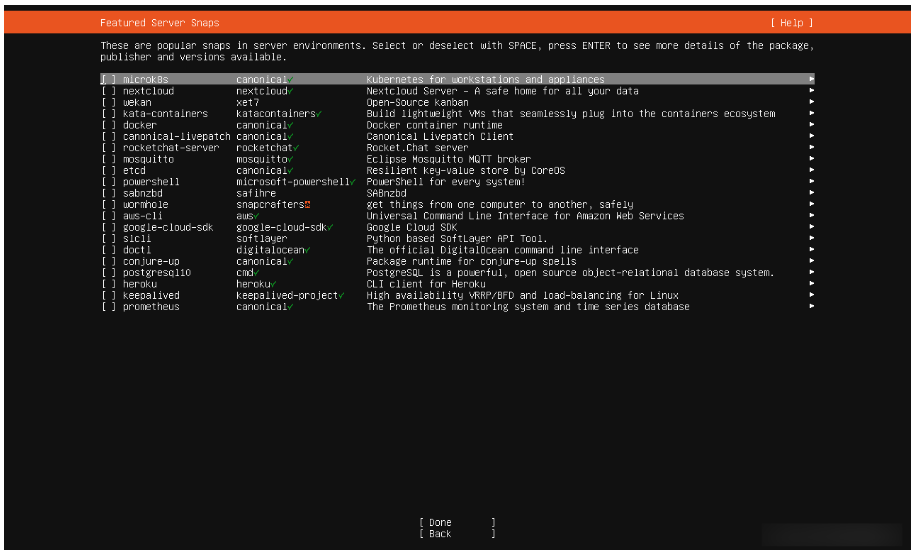Image resolution: width=920 pixels, height=558 pixels.
Task: Open details arrow for etcd row
Action: coord(811,171)
